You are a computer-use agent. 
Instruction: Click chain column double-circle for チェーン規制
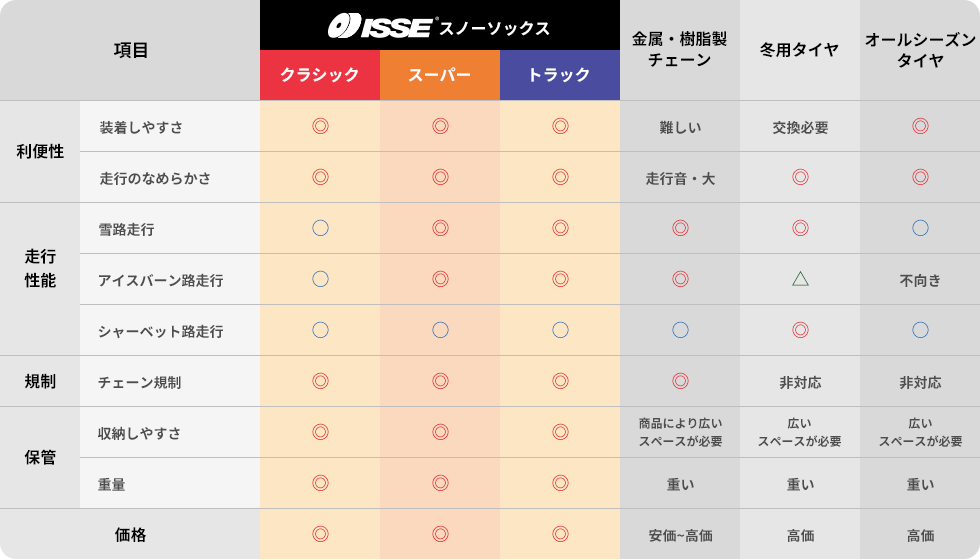[680, 382]
